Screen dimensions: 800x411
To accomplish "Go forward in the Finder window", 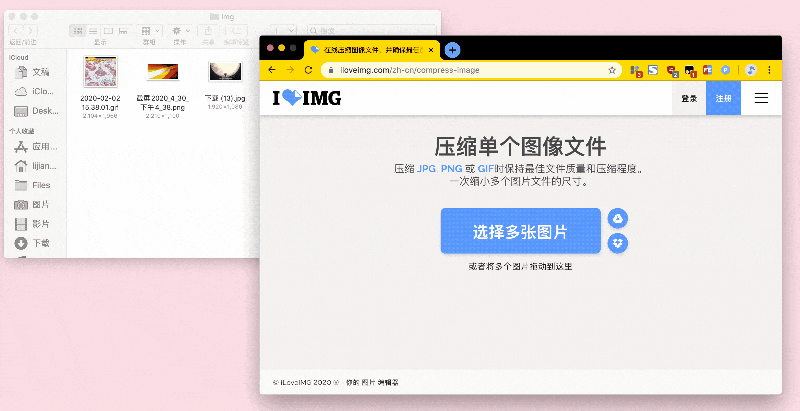I will (30, 31).
